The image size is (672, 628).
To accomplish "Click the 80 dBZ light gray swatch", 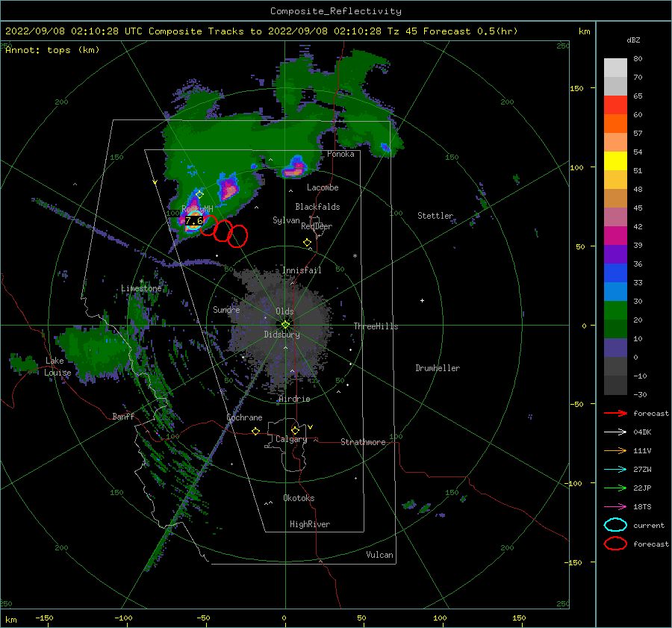I will click(x=615, y=67).
